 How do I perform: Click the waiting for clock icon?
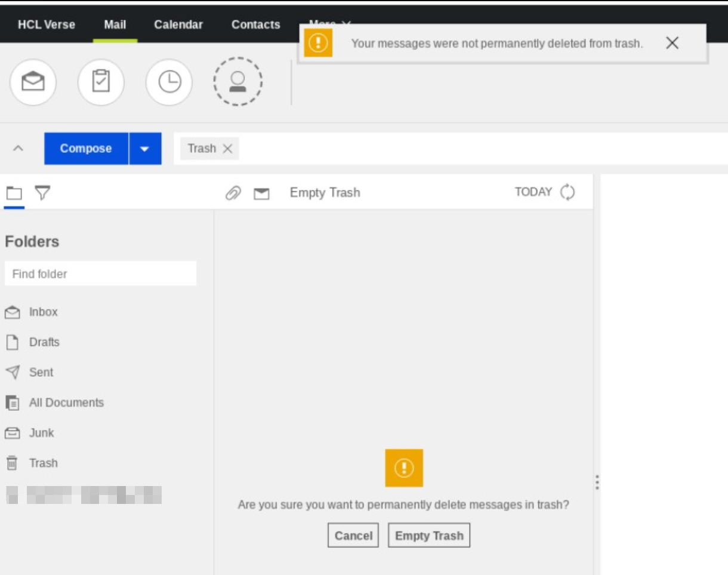tap(169, 82)
